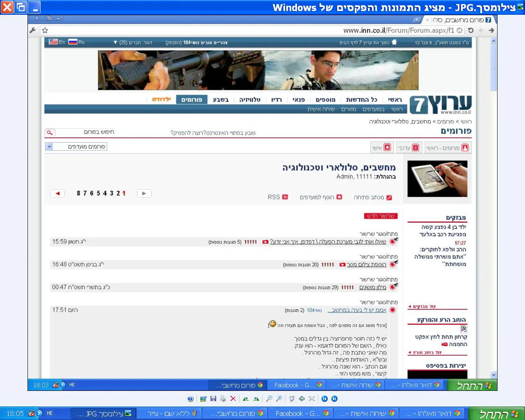Click the left-pointing blue image navigation arrow

pyautogui.click(x=324, y=399)
